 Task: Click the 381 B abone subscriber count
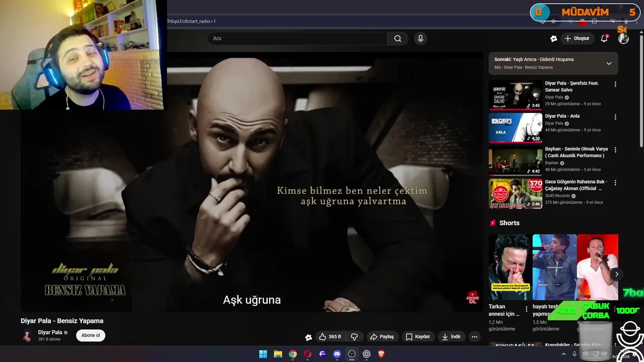(49, 339)
